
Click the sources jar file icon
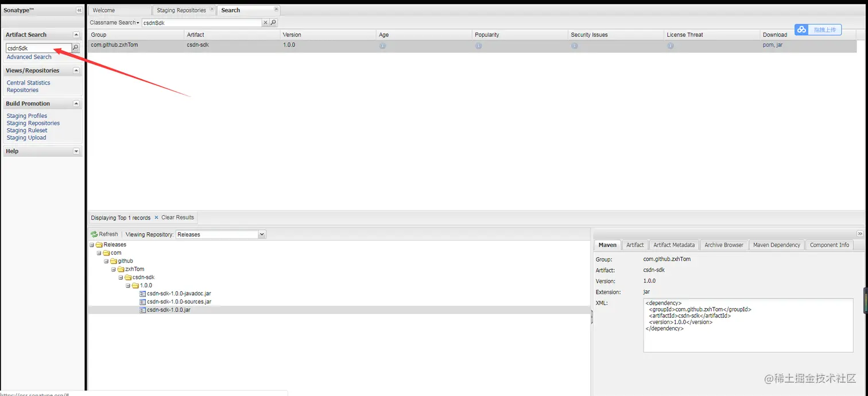pos(142,302)
